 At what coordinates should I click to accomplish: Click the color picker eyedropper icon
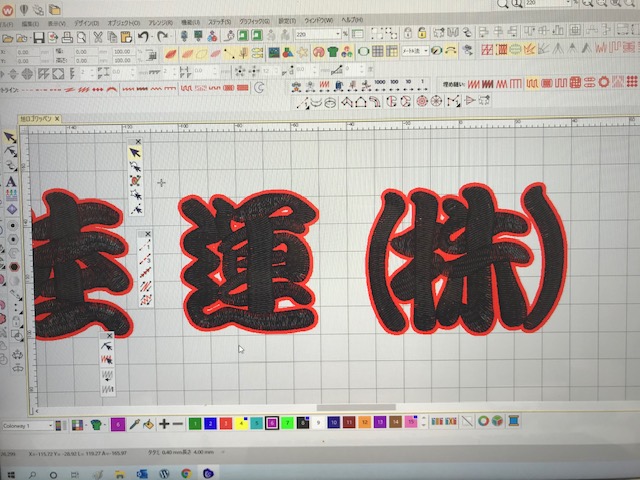click(x=134, y=424)
